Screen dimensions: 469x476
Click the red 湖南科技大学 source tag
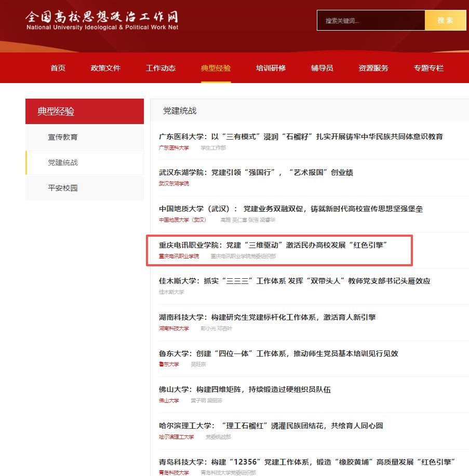point(174,329)
